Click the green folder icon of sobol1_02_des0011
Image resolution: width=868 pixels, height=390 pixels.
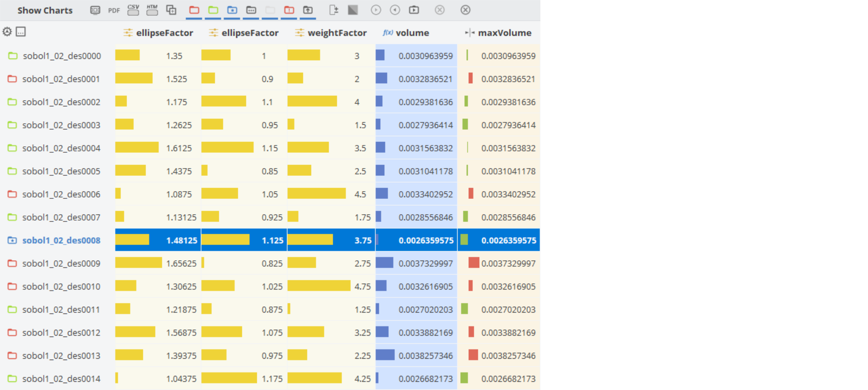(12, 310)
